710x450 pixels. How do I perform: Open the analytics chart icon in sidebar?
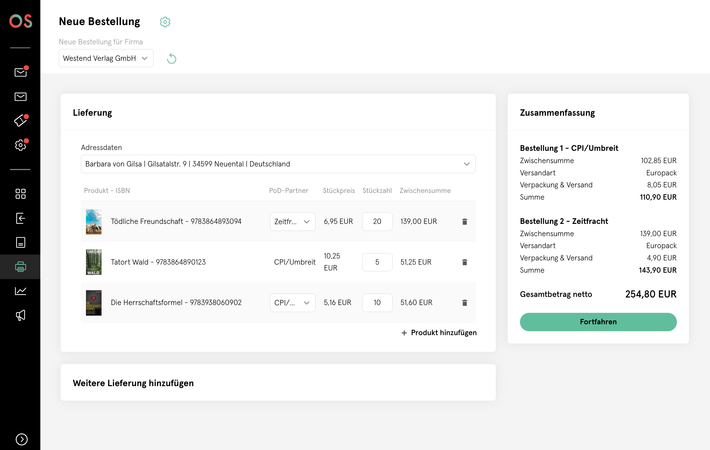tap(20, 291)
